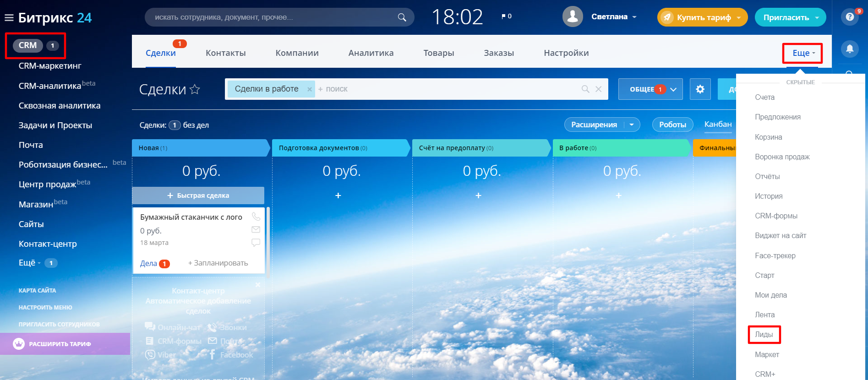Screen dimensions: 868x380
Task: Click the gear settings button near filter
Action: [700, 89]
